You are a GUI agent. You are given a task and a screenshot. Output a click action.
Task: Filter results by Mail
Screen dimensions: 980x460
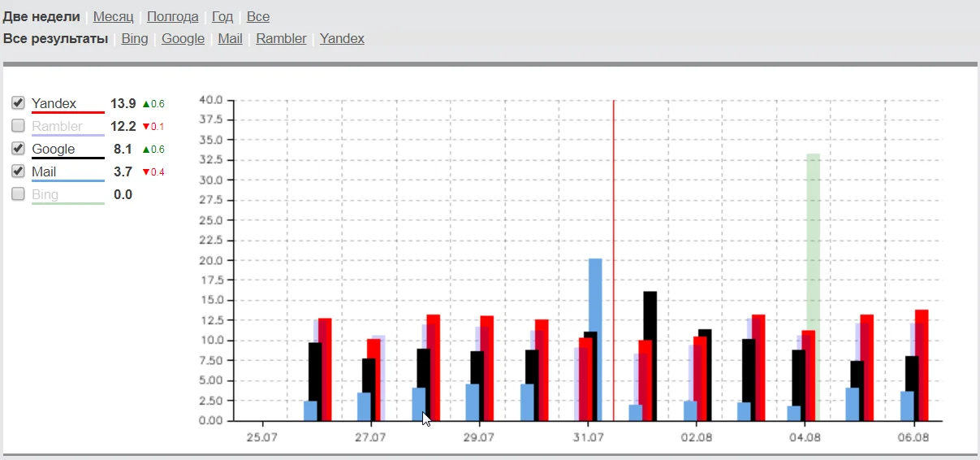click(230, 38)
